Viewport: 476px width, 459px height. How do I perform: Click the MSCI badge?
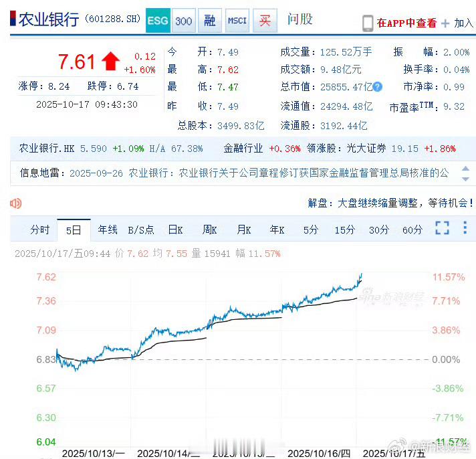coord(237,20)
